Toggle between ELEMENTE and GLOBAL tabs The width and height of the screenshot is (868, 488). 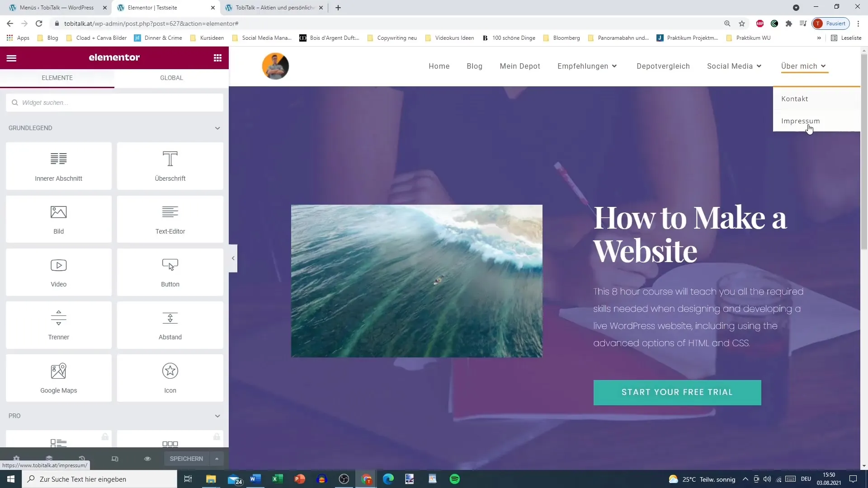172,77
